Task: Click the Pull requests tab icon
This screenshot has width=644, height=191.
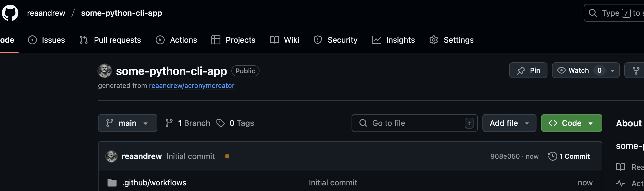Action: point(84,40)
